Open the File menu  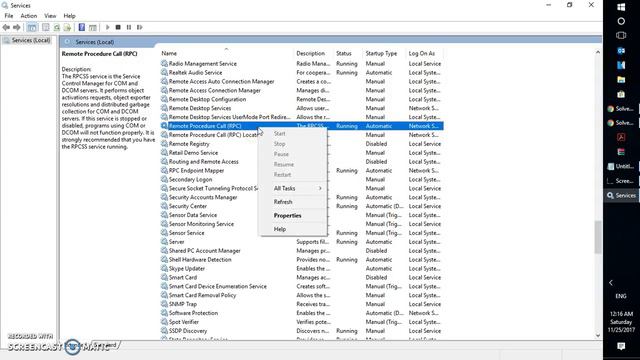[9, 16]
